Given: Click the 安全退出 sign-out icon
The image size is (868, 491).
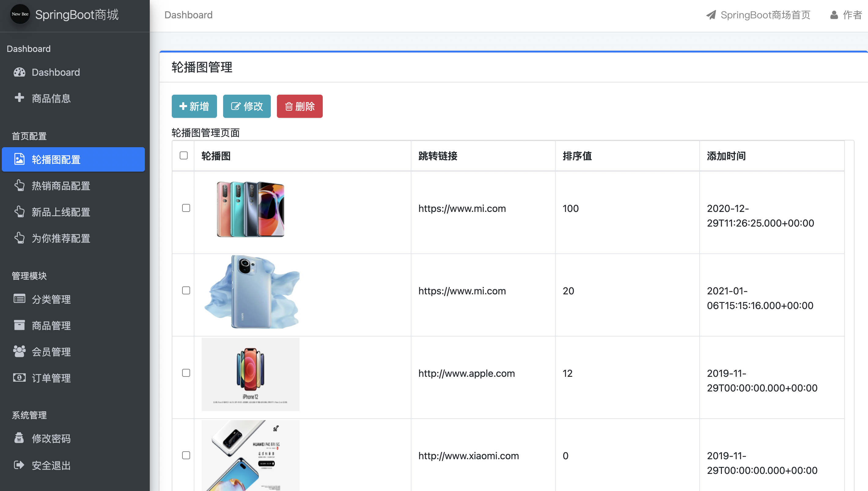Looking at the screenshot, I should (x=19, y=465).
